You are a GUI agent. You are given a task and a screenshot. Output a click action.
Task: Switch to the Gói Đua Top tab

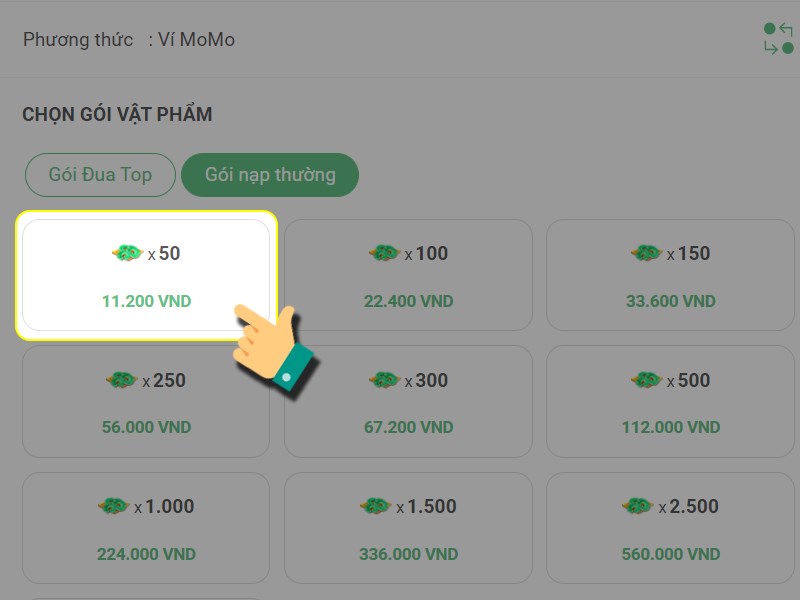click(x=100, y=175)
